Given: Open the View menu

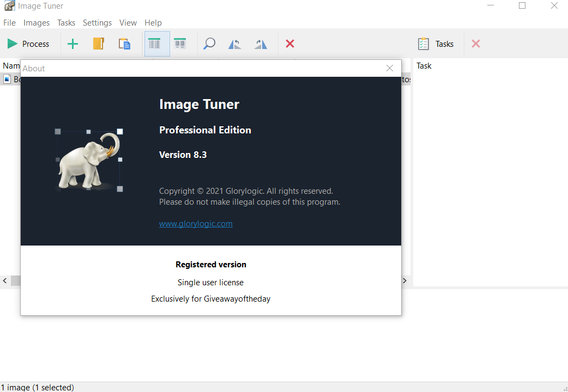Looking at the screenshot, I should point(128,23).
